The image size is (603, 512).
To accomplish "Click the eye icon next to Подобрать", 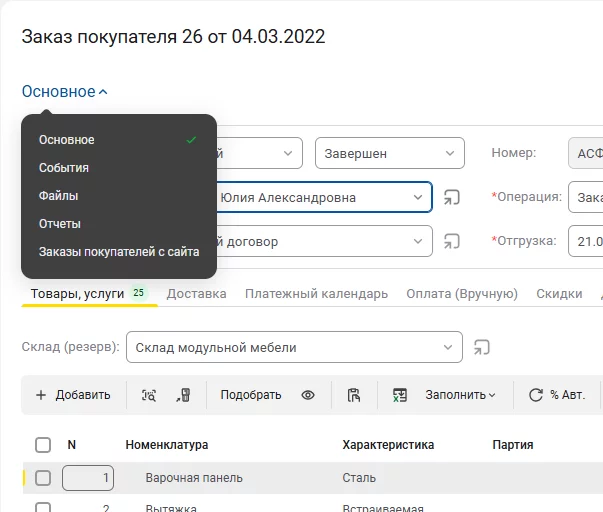I will click(308, 395).
